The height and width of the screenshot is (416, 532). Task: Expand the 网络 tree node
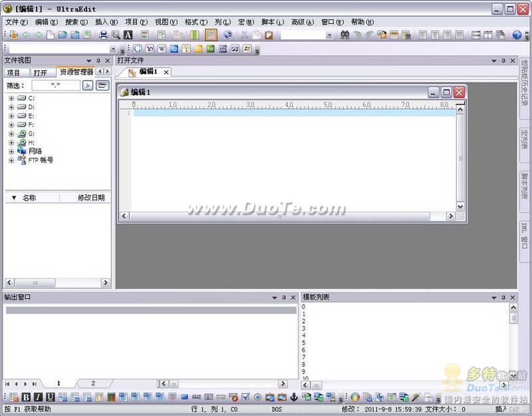[11, 152]
